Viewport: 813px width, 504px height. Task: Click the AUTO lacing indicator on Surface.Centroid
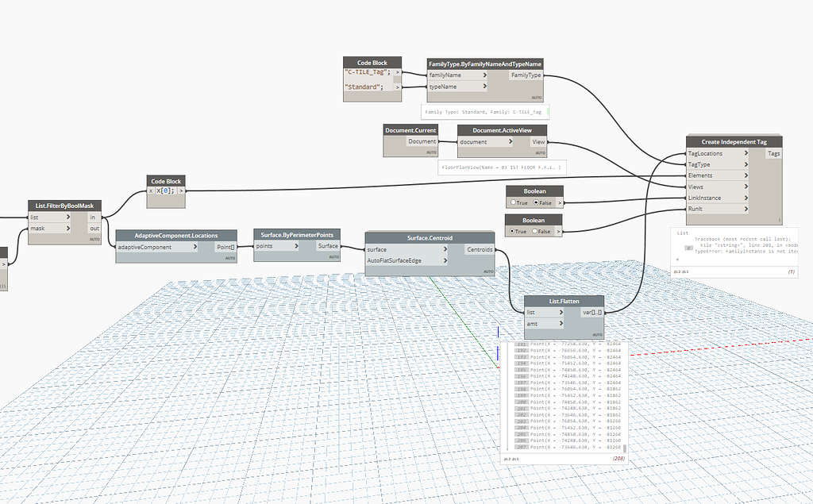[487, 271]
